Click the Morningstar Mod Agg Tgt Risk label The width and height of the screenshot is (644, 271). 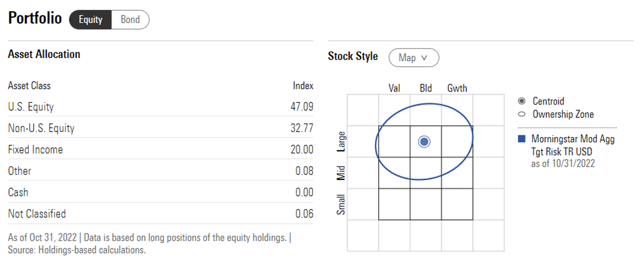573,145
